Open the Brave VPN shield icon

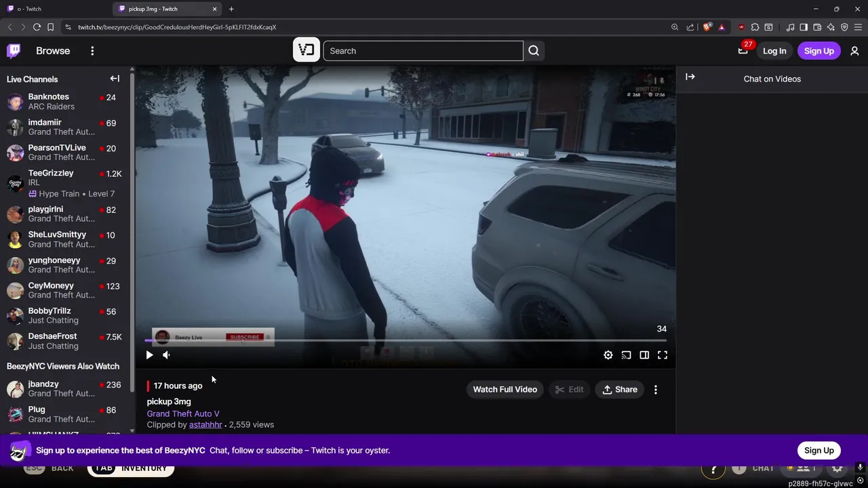tap(844, 27)
